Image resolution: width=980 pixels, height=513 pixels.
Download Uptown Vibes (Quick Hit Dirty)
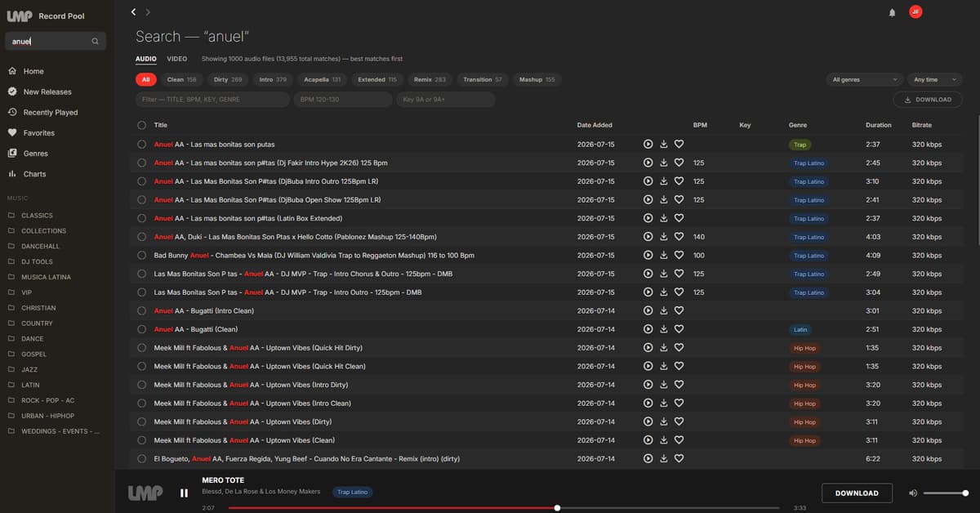(664, 348)
